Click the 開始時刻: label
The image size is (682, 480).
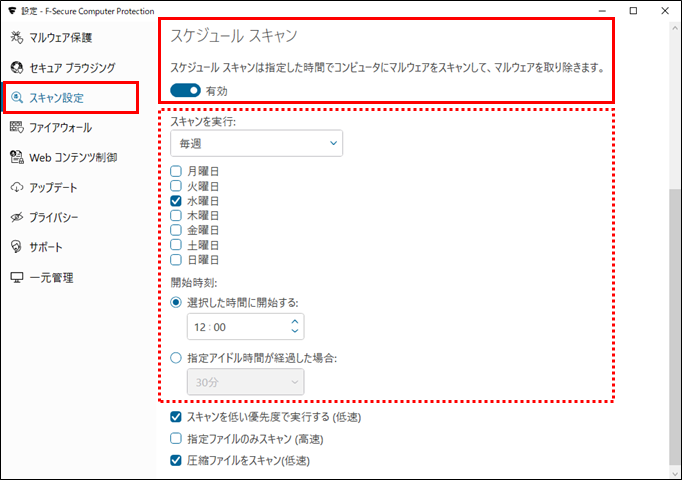[194, 283]
